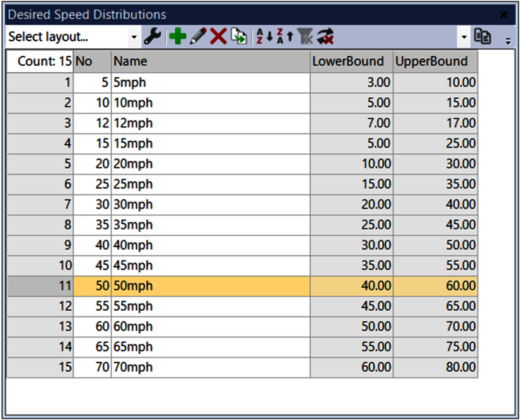Expand the relations dropdown beside the copy icon
The image size is (520, 420).
pos(463,36)
